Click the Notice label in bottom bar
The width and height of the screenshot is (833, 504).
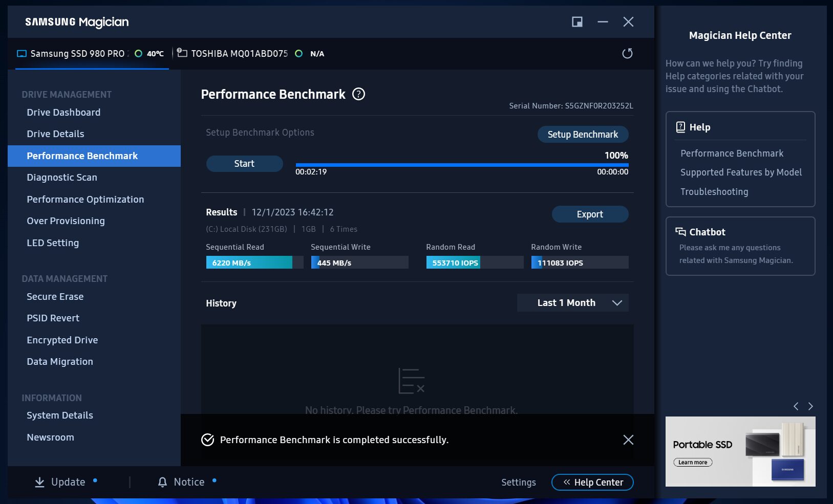pyautogui.click(x=189, y=482)
